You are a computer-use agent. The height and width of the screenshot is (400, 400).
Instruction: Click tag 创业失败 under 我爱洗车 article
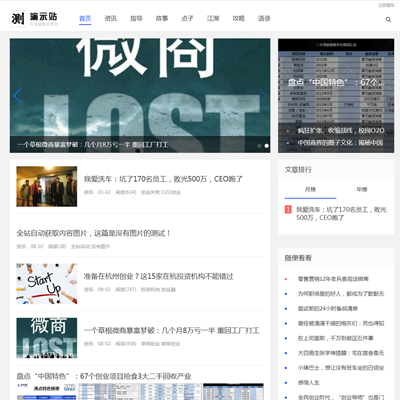(x=151, y=192)
